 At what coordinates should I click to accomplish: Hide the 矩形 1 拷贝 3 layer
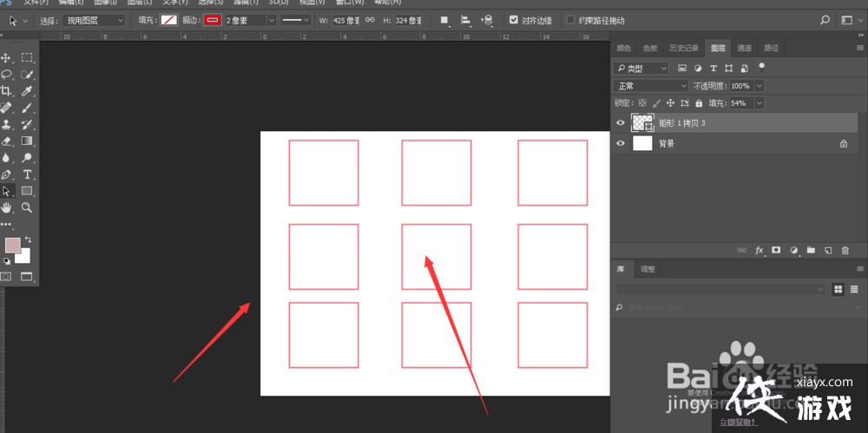(x=620, y=123)
